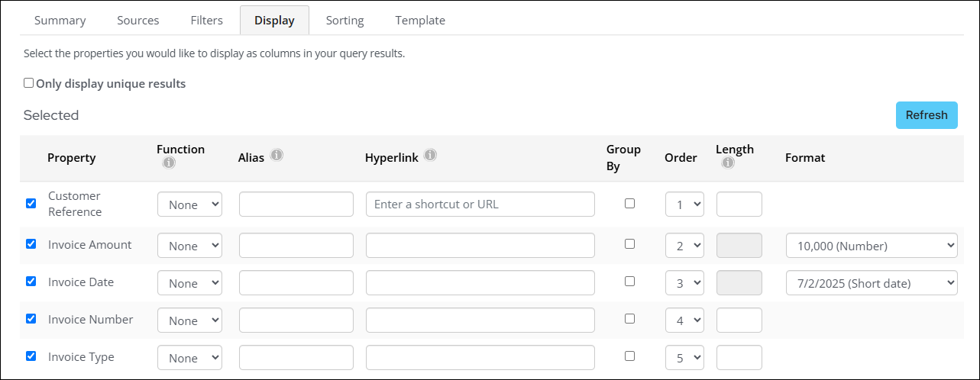Open the 10,000 (Number) format dropdown
The height and width of the screenshot is (380, 980).
pos(872,246)
